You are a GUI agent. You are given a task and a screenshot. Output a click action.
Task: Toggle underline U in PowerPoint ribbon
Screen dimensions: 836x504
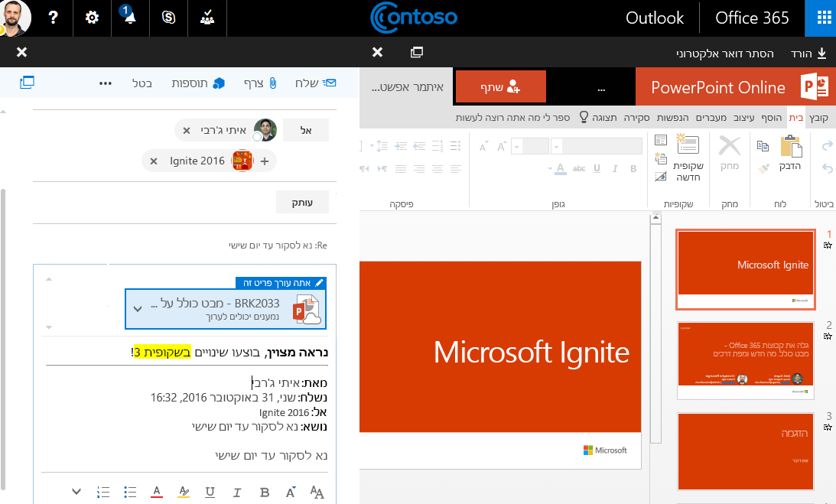[597, 168]
